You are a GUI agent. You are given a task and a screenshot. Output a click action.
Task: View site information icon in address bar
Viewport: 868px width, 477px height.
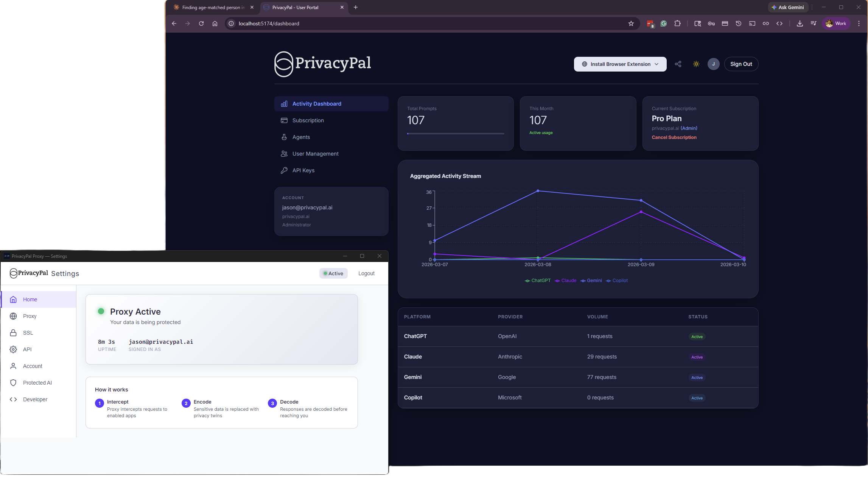point(231,23)
